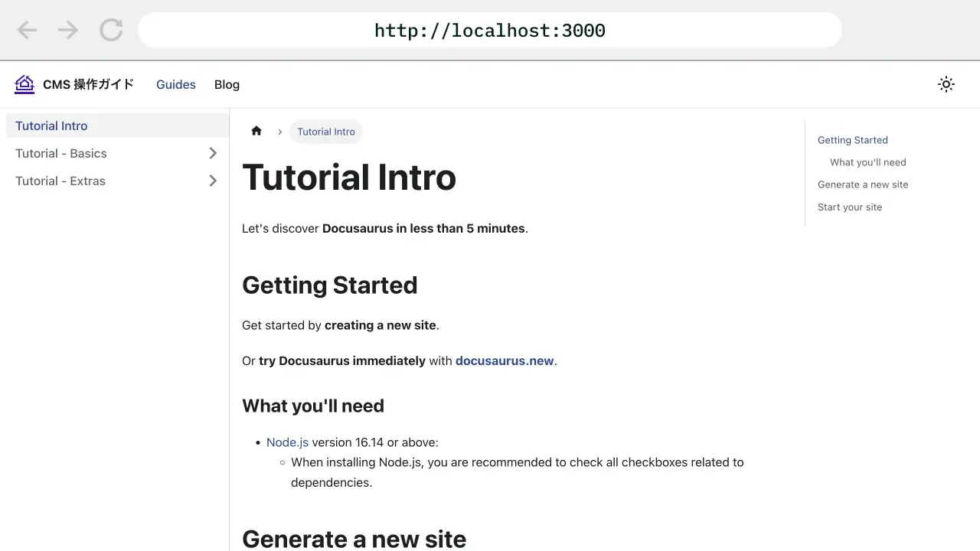Click the browser forward arrow
Viewport: 980px width, 551px height.
pos(68,31)
